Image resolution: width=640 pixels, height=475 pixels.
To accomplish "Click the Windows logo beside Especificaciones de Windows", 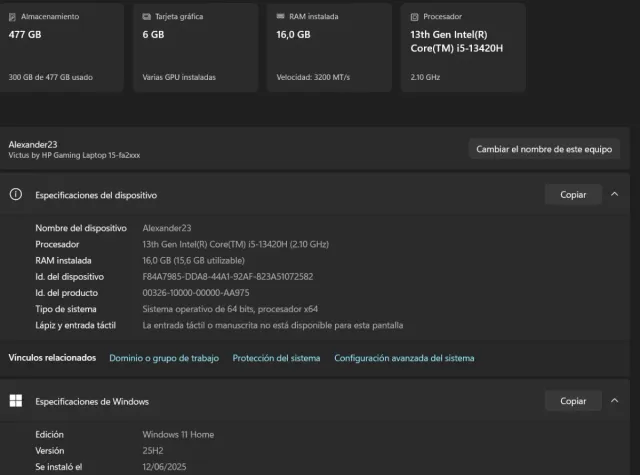I will [x=16, y=401].
